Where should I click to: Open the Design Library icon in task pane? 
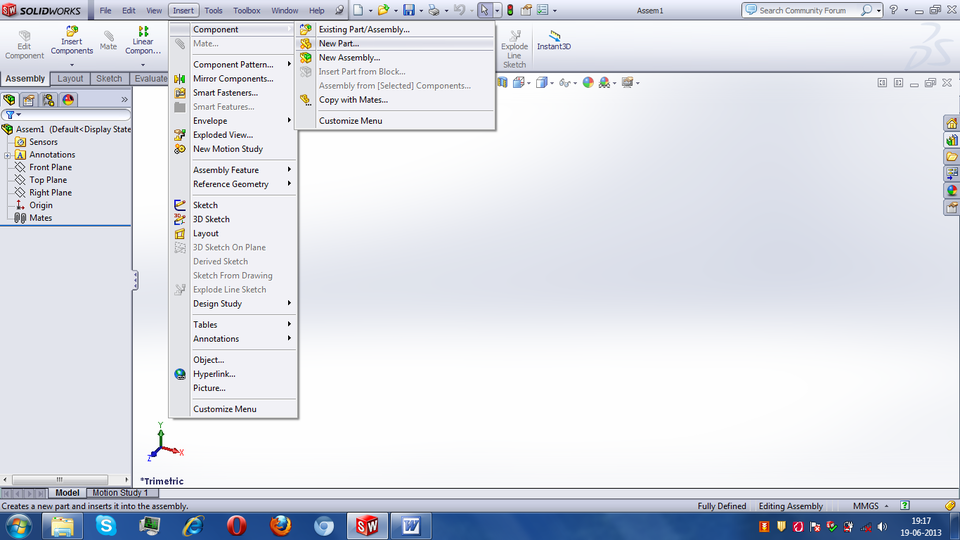pyautogui.click(x=951, y=140)
